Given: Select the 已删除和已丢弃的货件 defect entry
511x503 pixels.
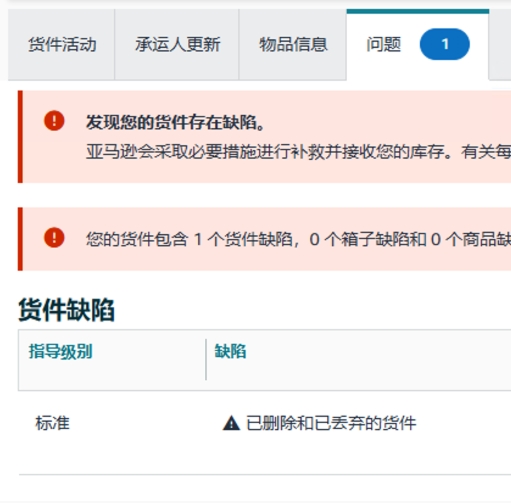Looking at the screenshot, I should click(331, 423).
